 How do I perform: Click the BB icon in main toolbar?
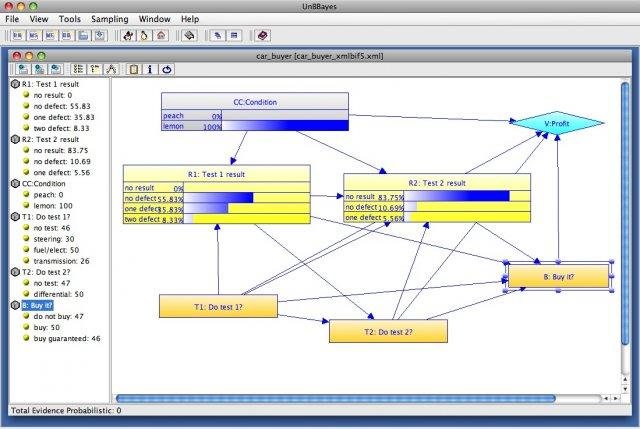point(67,35)
